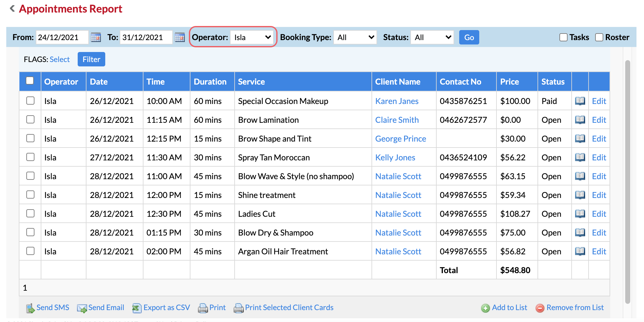644x322 pixels.
Task: Open the Status filter dropdown
Action: tap(432, 37)
